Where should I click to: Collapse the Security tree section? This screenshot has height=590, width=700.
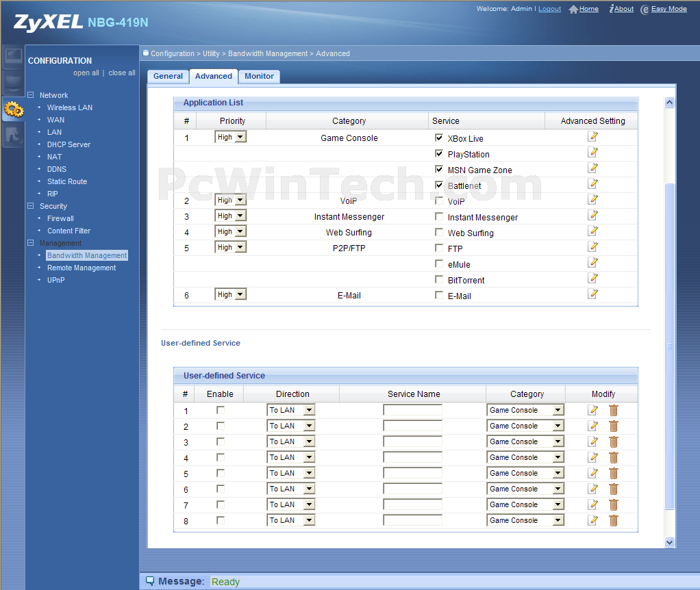[30, 205]
